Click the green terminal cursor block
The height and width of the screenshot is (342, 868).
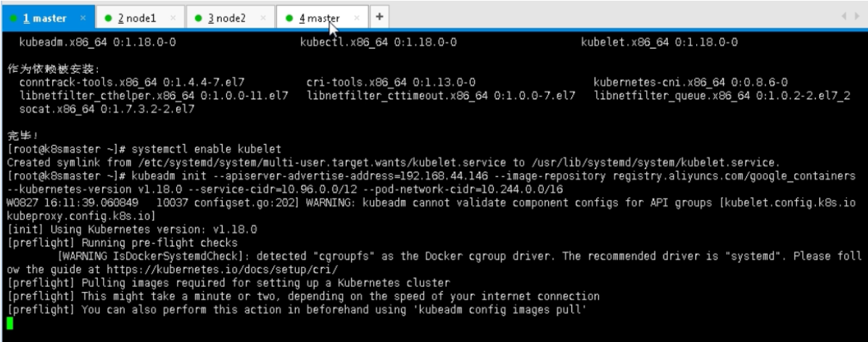coord(10,323)
